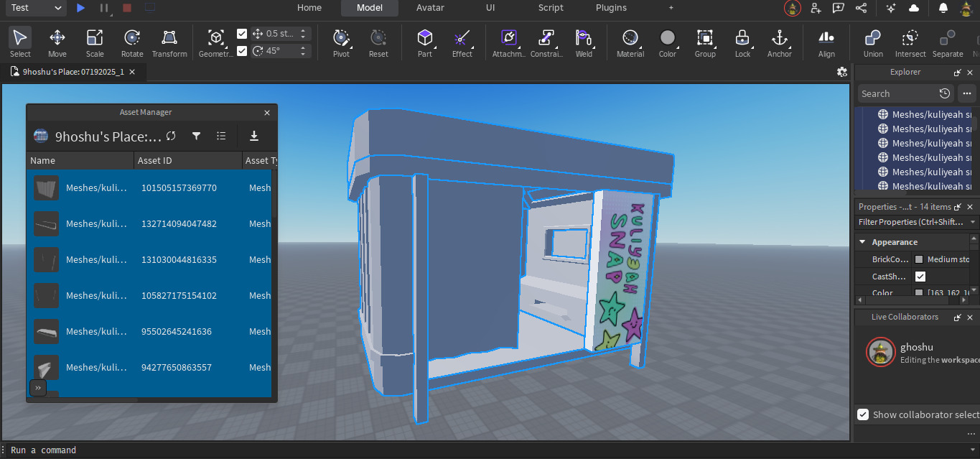Click the Play test button

[80, 8]
